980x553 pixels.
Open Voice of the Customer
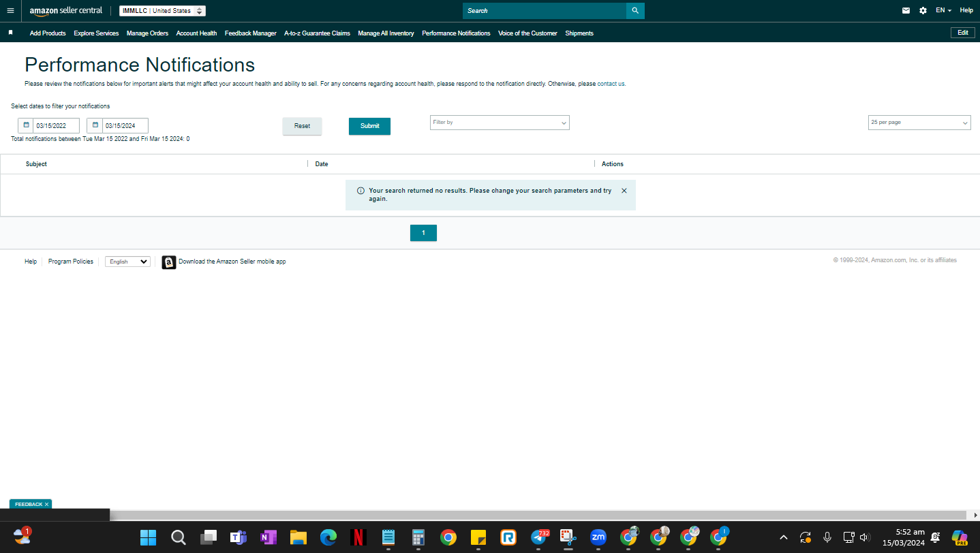coord(527,33)
